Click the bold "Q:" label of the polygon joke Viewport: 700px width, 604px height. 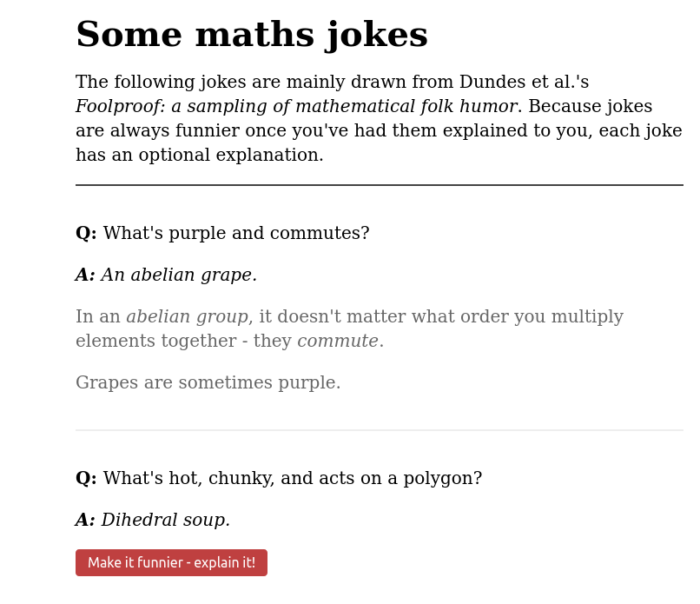point(86,479)
